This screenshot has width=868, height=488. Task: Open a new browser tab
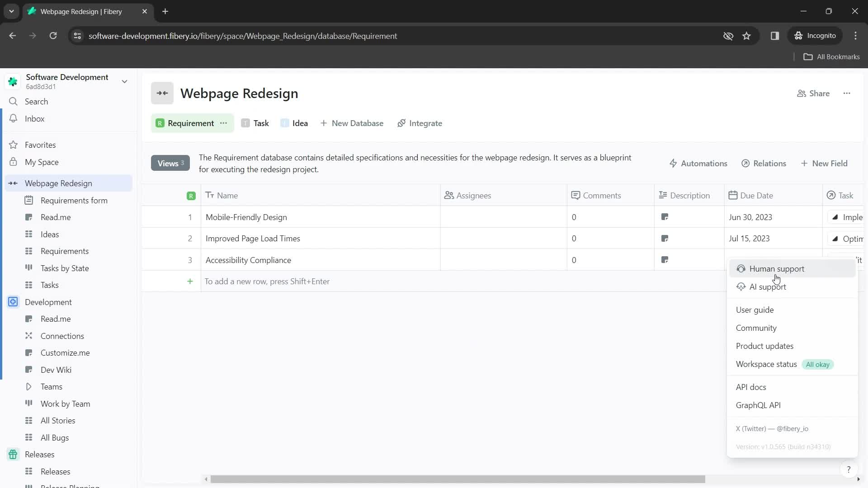[x=165, y=11]
